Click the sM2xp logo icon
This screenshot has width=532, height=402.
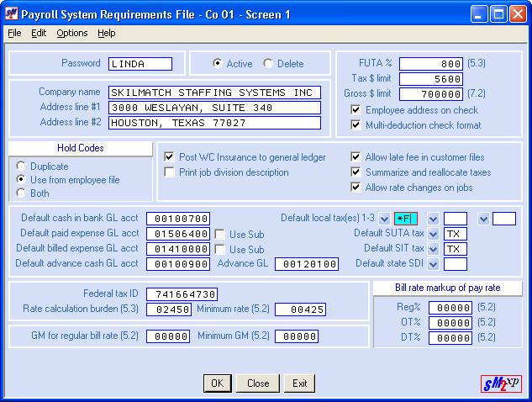point(501,383)
